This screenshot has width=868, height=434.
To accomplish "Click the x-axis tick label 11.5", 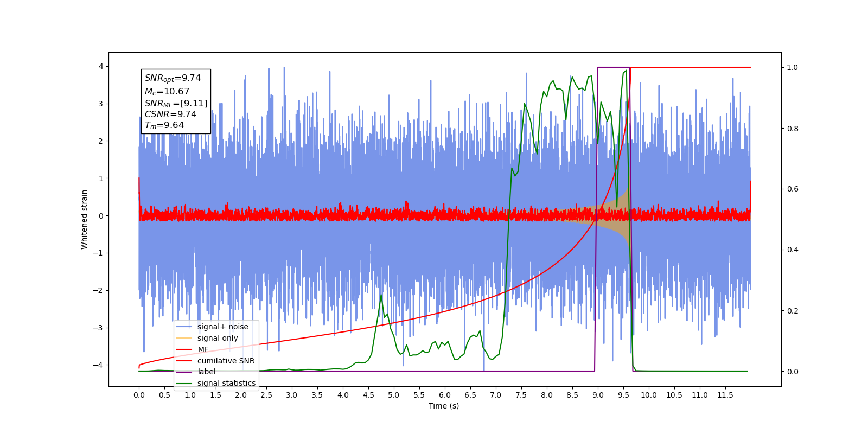I will tap(725, 395).
